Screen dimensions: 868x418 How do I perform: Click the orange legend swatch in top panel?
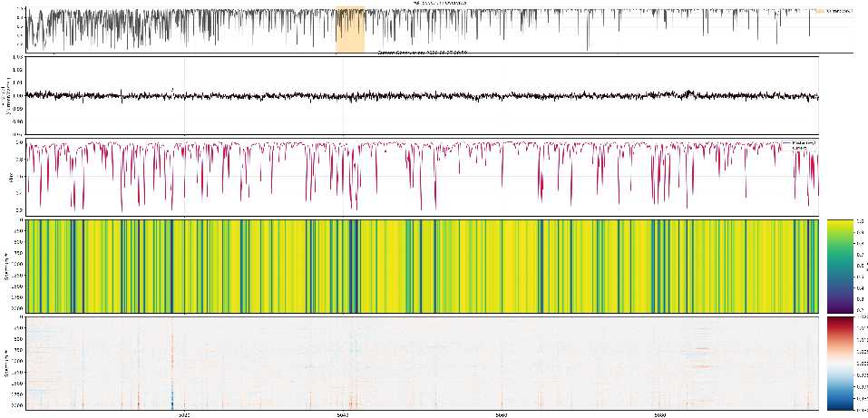pos(820,11)
